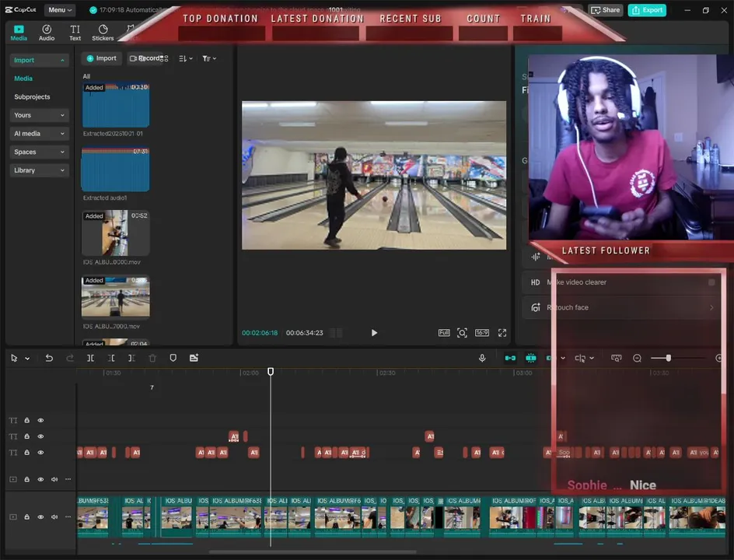Click the timeline playhead marker

point(271,372)
